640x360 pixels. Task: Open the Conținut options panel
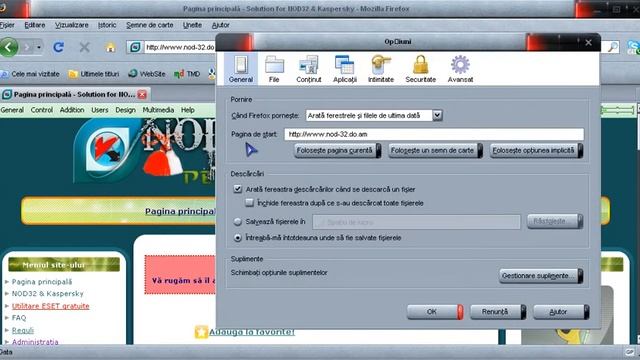(309, 69)
